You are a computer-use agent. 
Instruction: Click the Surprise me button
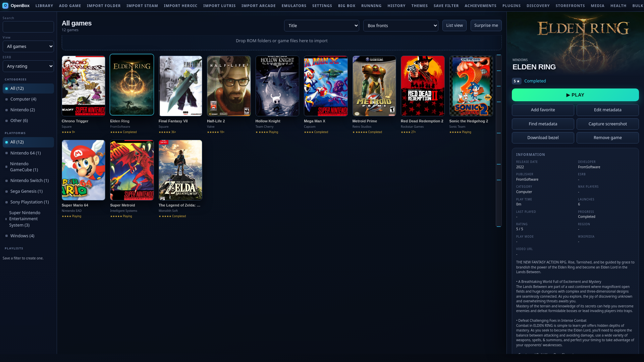(486, 25)
